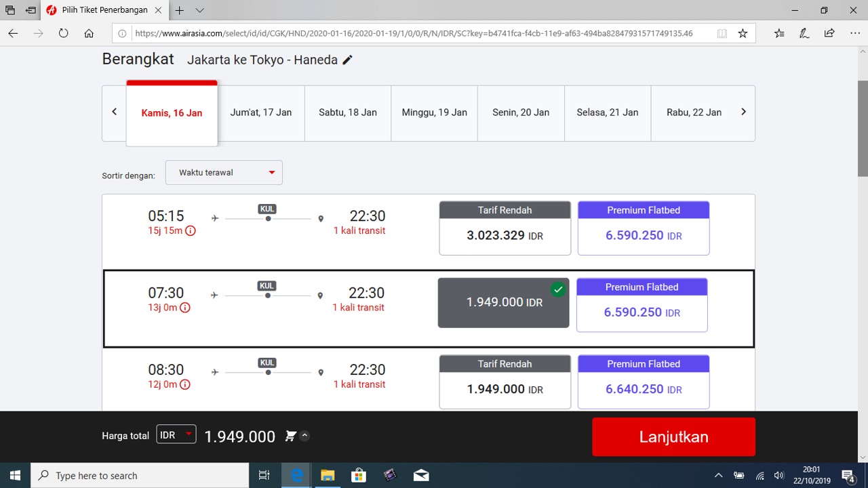The width and height of the screenshot is (868, 488).
Task: Show previous dates with the left arrow
Action: click(x=114, y=113)
